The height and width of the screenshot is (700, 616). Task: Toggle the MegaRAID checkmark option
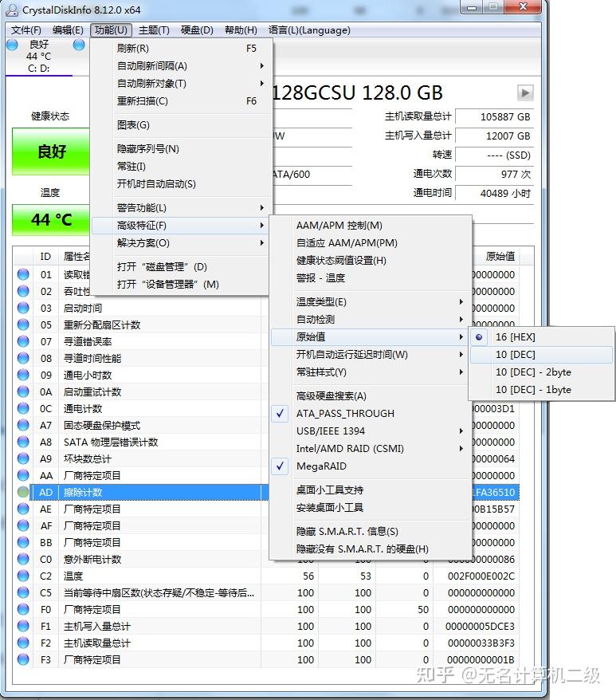(371, 466)
